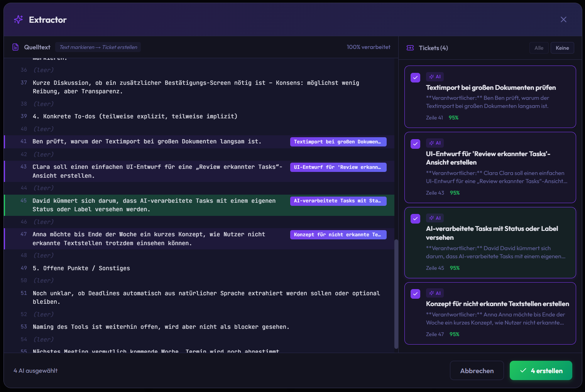Click the green 4 erstellen button
The height and width of the screenshot is (392, 585).
coord(541,370)
